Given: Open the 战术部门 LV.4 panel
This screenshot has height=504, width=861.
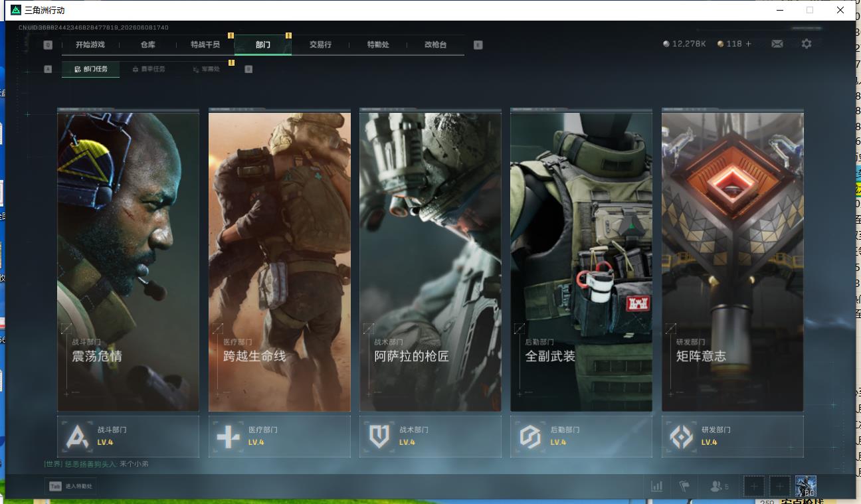Looking at the screenshot, I should [430, 436].
